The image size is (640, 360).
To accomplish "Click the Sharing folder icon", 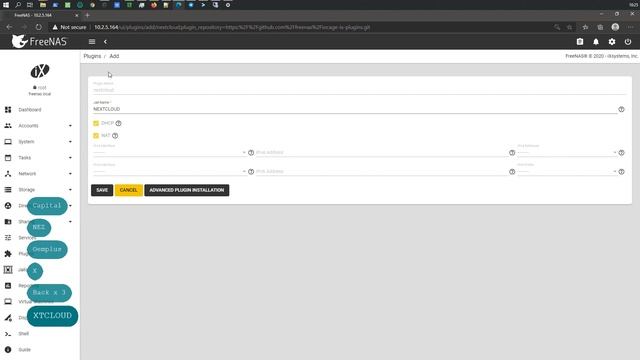I will [8, 222].
